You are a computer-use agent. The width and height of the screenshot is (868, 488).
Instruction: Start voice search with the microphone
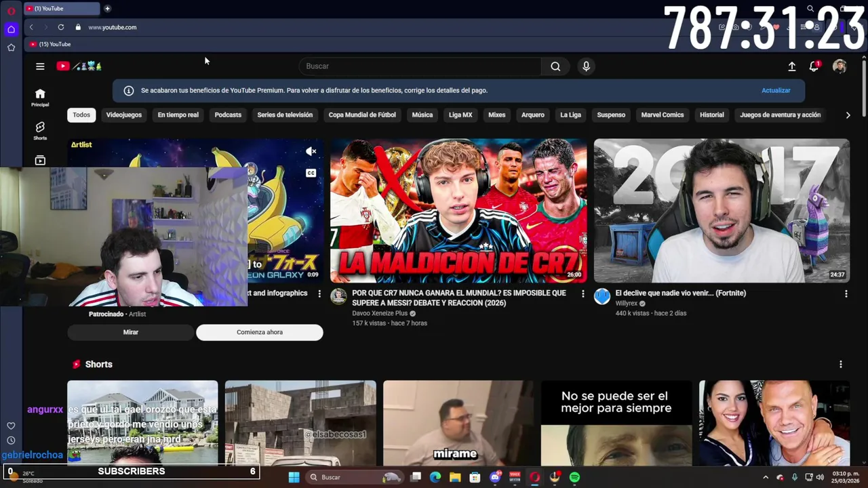click(586, 66)
